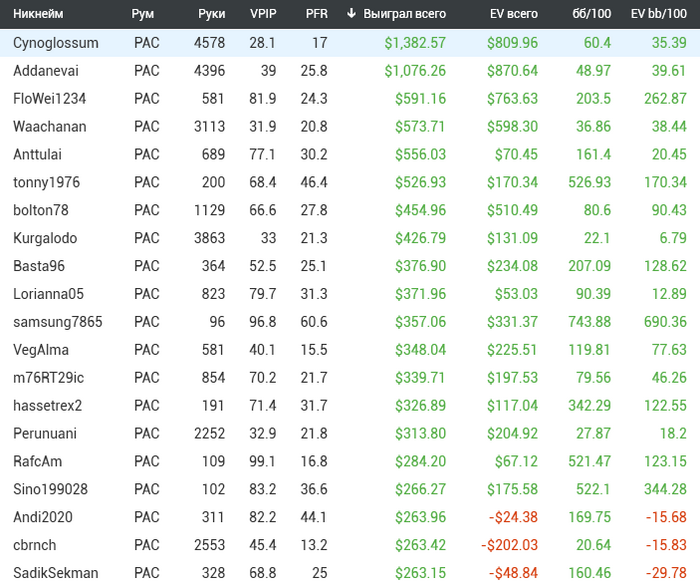This screenshot has height=586, width=700.
Task: Sort table by Рум column
Action: coord(143,14)
